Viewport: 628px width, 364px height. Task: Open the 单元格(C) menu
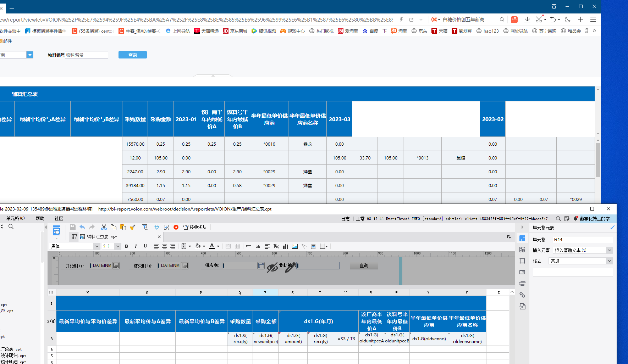(x=15, y=218)
